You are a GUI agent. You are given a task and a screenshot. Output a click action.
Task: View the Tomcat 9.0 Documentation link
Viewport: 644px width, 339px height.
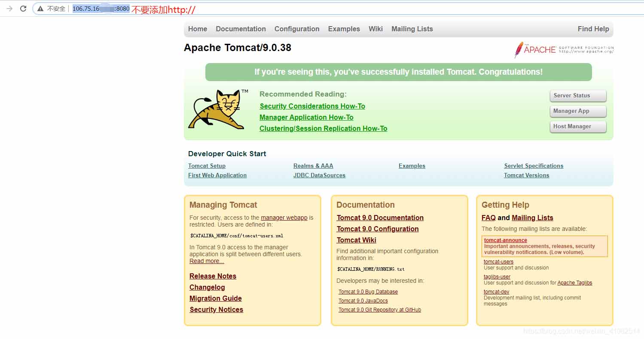click(x=380, y=218)
